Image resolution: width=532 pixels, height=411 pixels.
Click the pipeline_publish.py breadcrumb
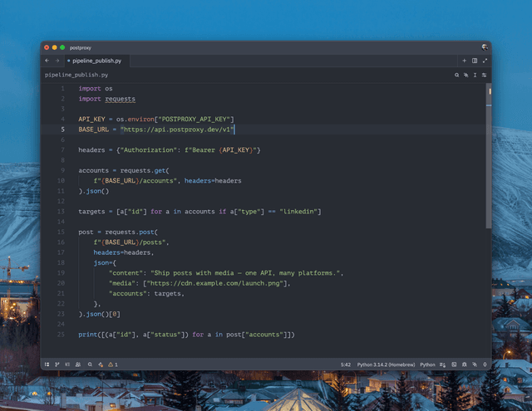76,75
